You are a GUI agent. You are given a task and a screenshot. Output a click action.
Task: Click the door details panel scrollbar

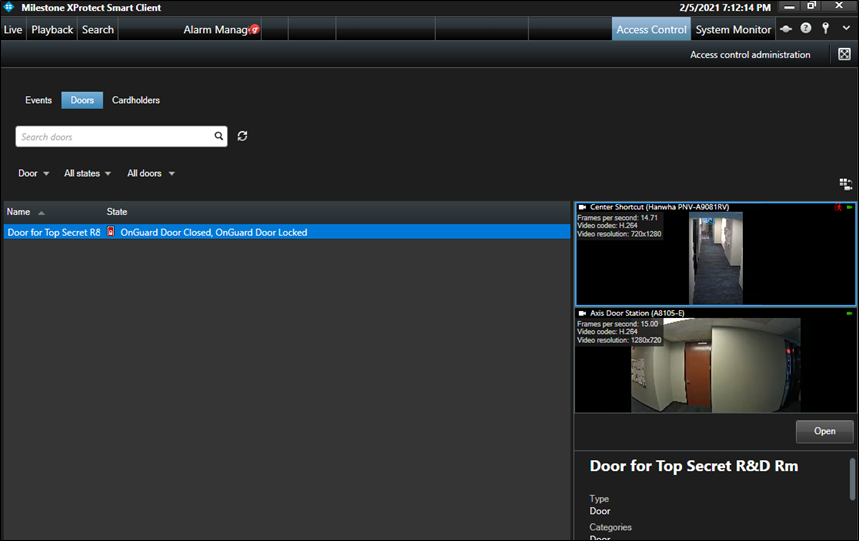[x=852, y=479]
